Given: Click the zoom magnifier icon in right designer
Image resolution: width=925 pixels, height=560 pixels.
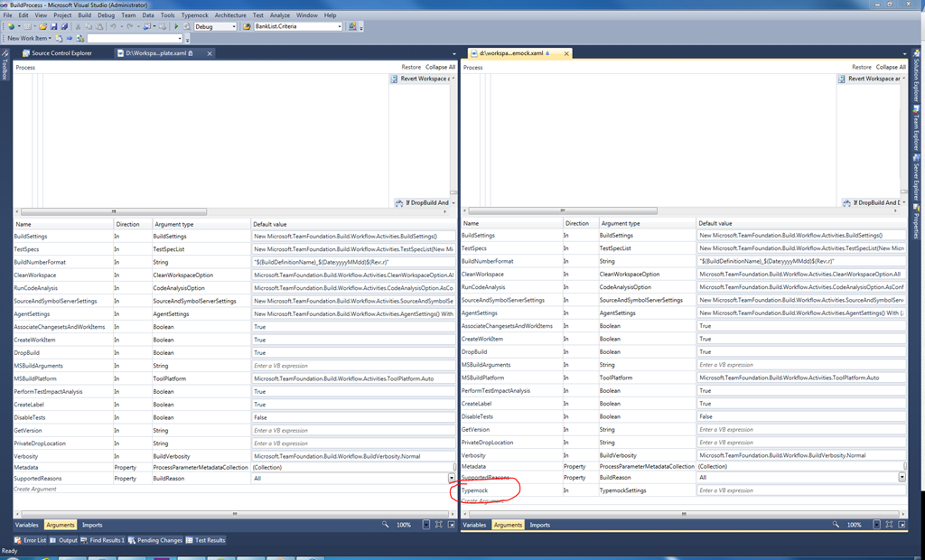Looking at the screenshot, I should (836, 524).
